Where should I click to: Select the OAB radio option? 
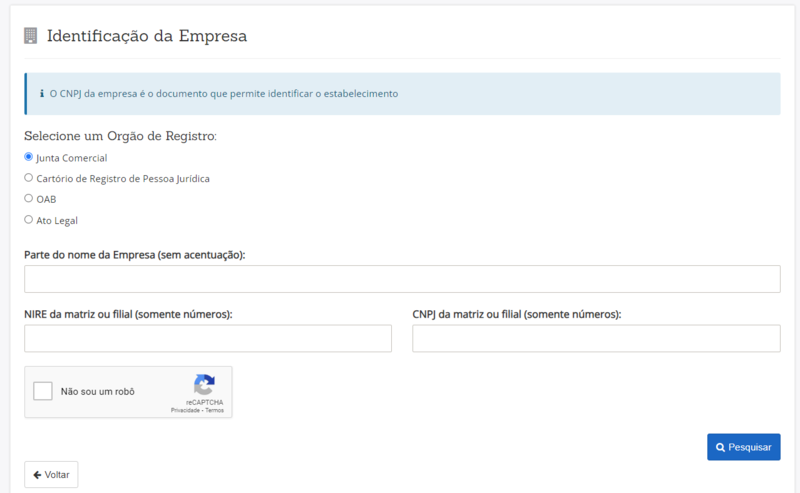tap(29, 198)
